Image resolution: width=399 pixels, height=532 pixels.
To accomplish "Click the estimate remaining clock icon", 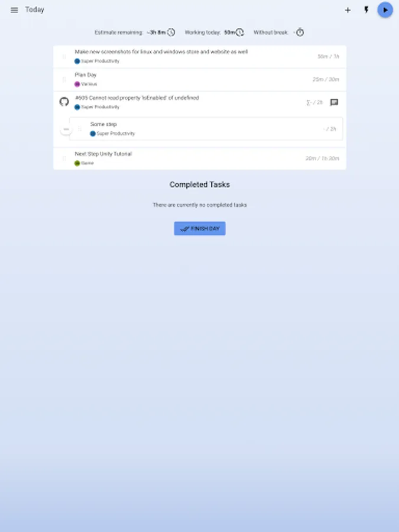I will (x=171, y=33).
